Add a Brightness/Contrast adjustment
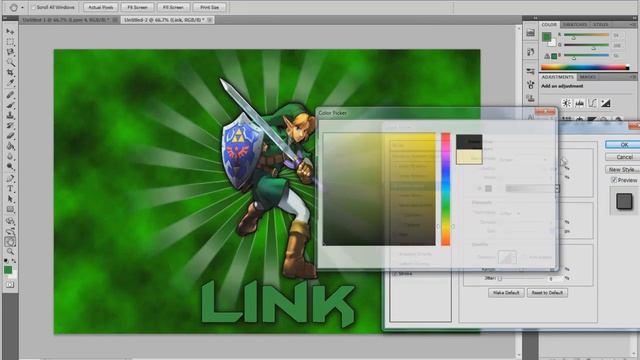640x360 pixels. [566, 103]
